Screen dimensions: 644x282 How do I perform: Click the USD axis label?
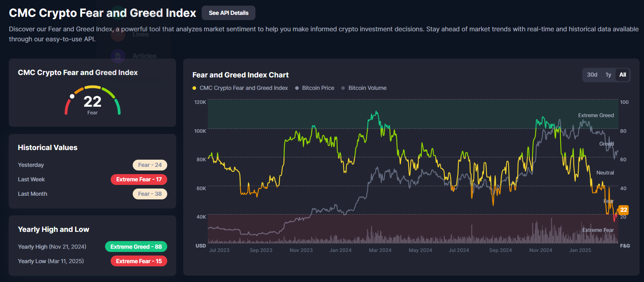(x=201, y=246)
